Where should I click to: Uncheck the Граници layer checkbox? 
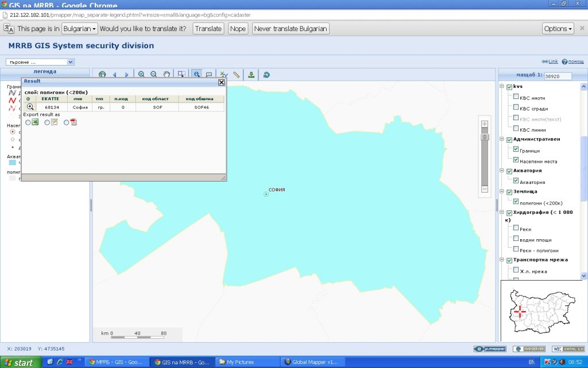516,149
